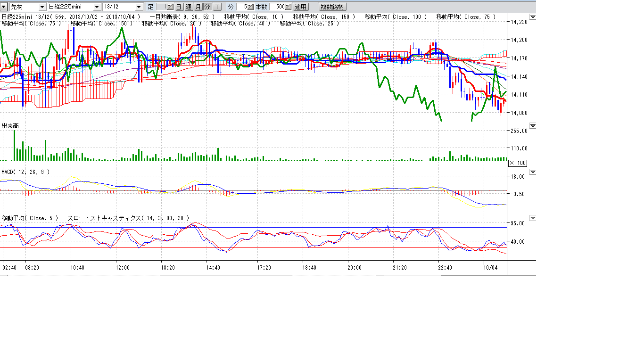Open the price chart panel menu arrow
This screenshot has height=362, width=644.
click(533, 17)
